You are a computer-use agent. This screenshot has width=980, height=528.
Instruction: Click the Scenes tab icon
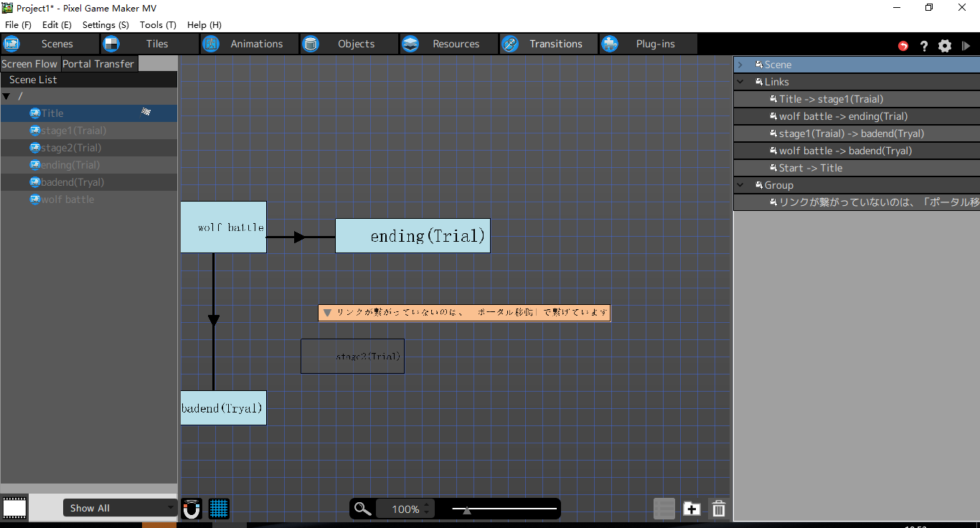coord(11,44)
